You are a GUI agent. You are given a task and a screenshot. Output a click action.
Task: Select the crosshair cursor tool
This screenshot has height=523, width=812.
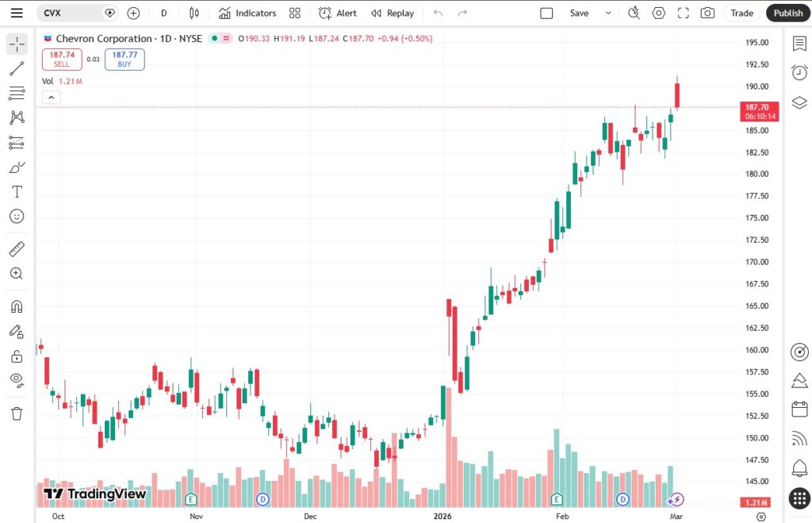click(17, 44)
